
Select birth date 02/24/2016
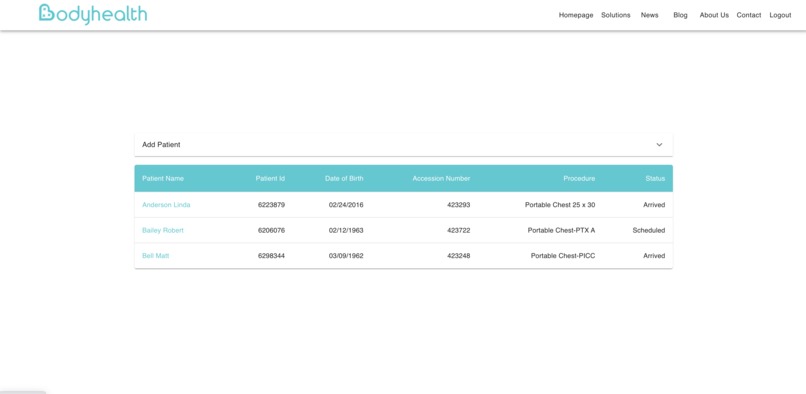click(x=346, y=205)
